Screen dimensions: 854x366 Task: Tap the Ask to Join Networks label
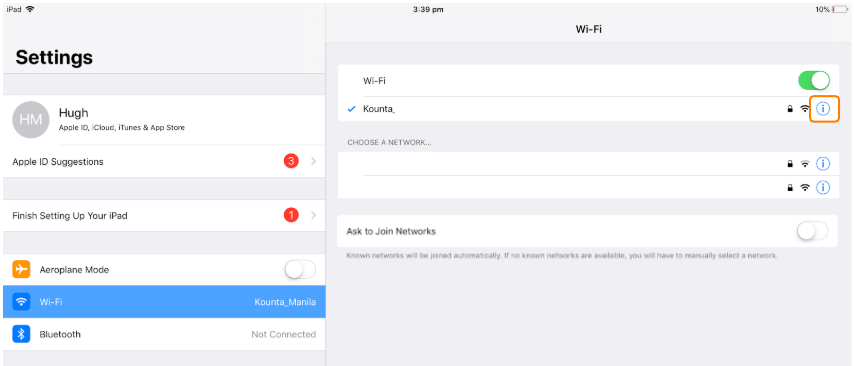pos(391,231)
